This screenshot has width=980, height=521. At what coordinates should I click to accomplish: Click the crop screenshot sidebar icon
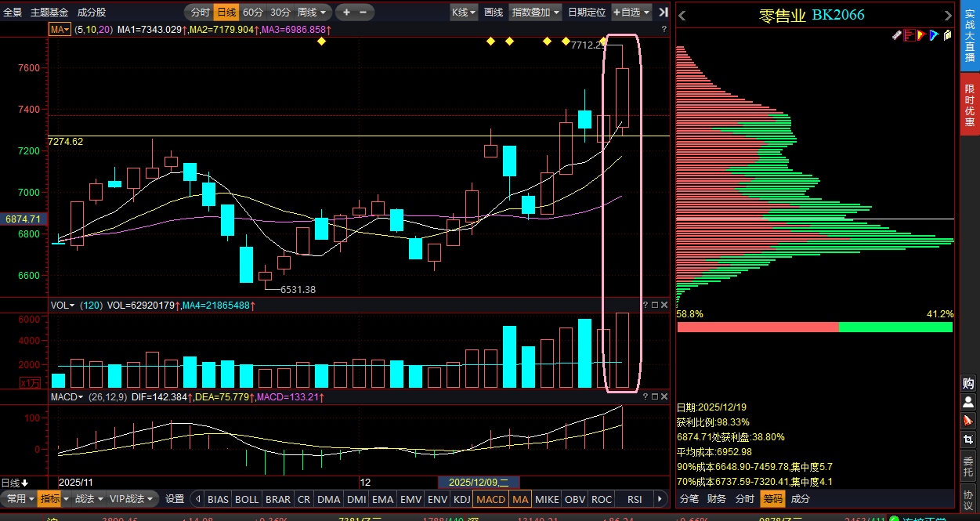point(968,440)
